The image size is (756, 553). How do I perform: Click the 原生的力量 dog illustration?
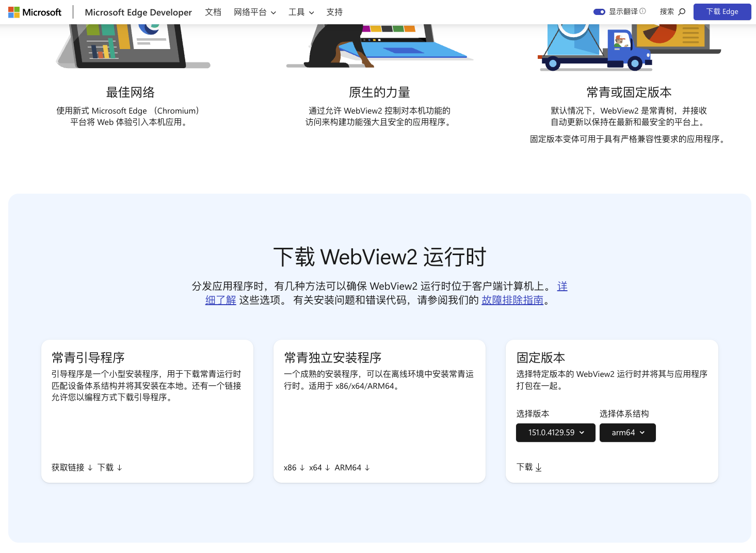(380, 46)
